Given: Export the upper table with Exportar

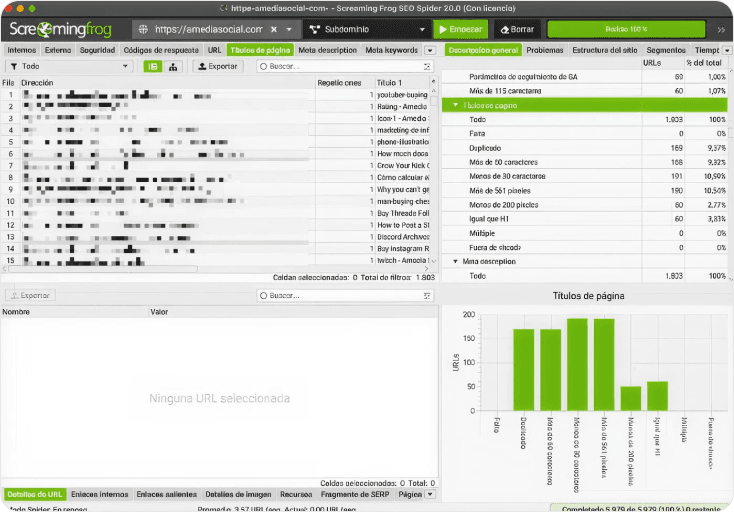Looking at the screenshot, I should point(218,66).
